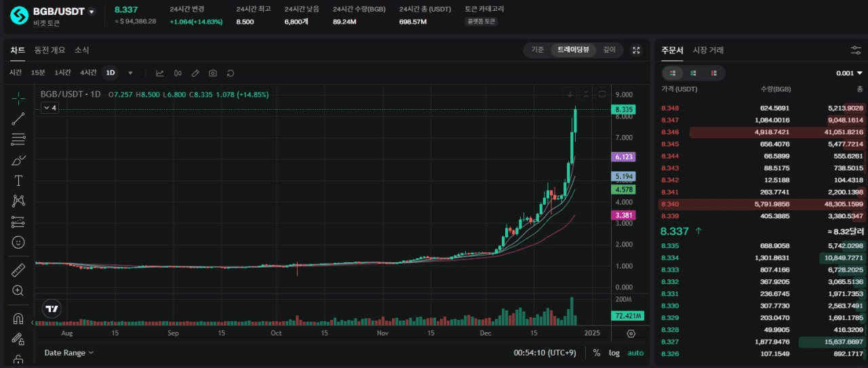Select the text annotation tool

point(18,180)
